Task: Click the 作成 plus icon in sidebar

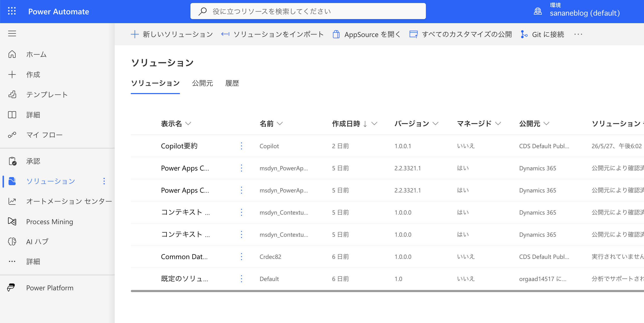Action: (x=12, y=74)
